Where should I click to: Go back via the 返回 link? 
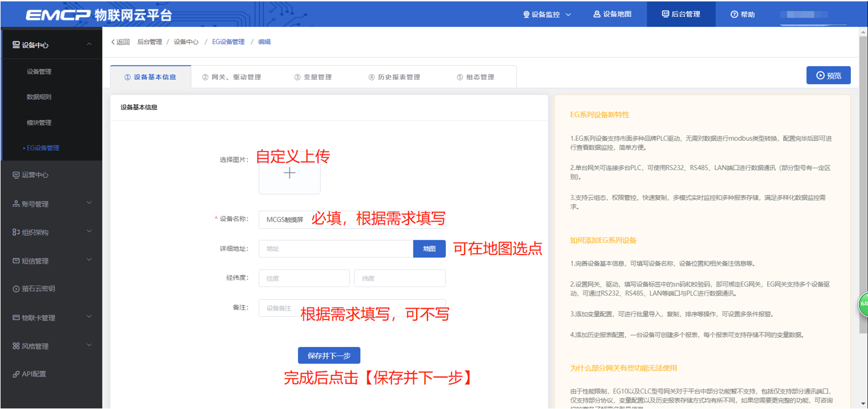pos(120,42)
